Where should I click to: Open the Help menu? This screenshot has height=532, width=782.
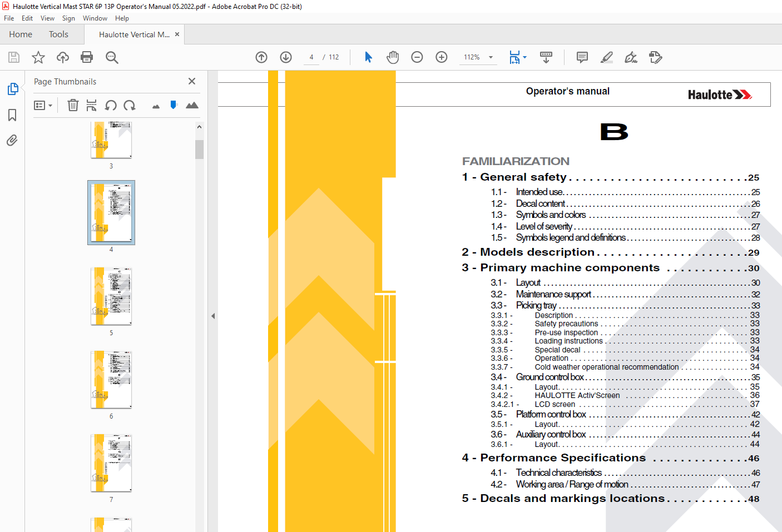[122, 18]
